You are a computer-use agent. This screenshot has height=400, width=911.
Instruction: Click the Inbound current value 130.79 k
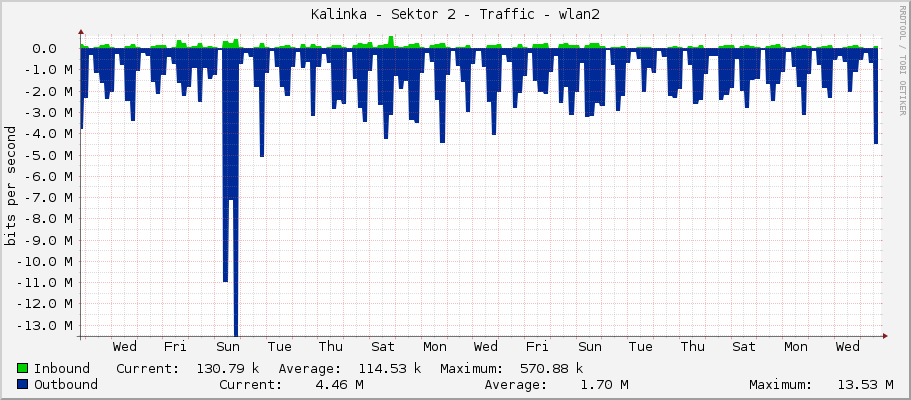[228, 369]
